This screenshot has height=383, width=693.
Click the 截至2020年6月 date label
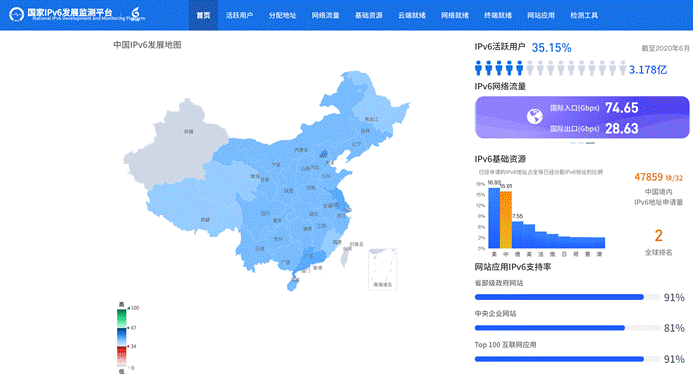point(666,49)
